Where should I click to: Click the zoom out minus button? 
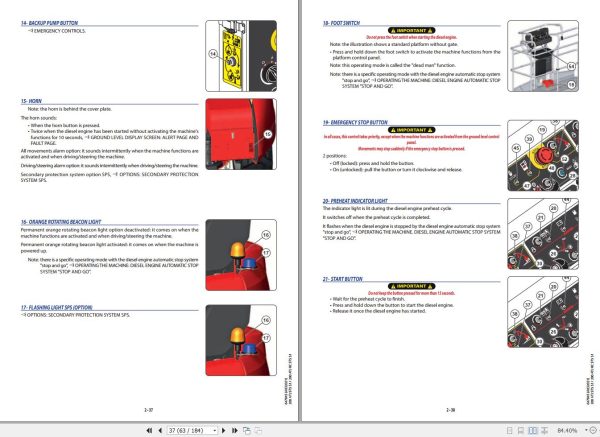coord(593,430)
